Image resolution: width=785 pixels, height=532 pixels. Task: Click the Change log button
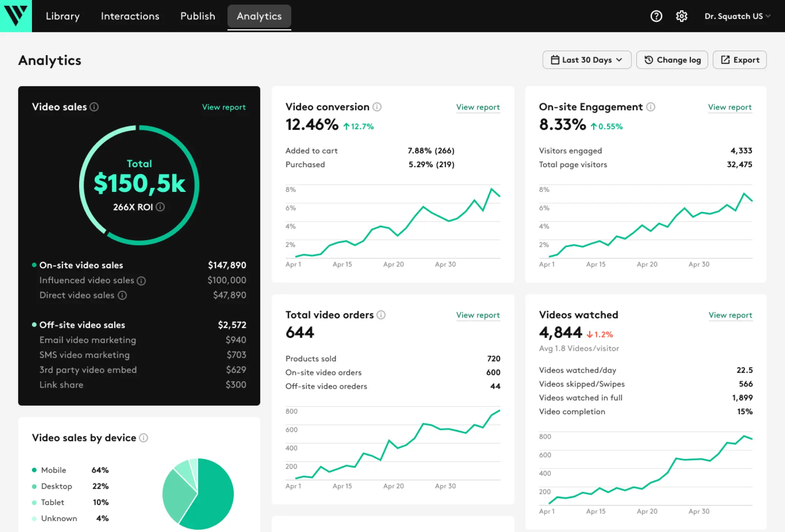(672, 60)
